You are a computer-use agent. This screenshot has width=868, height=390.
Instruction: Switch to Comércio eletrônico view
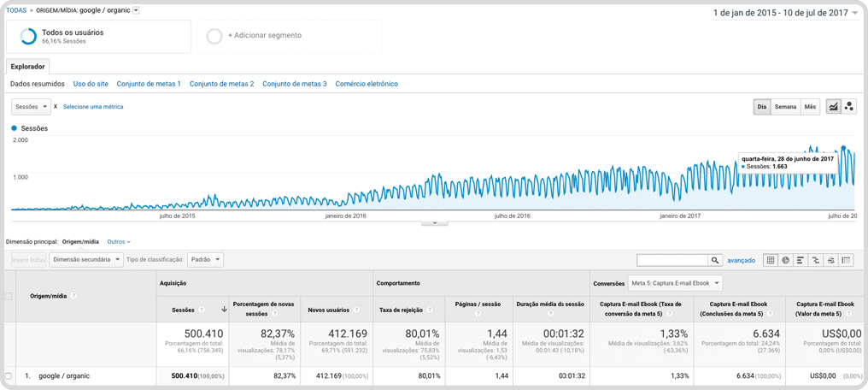pyautogui.click(x=367, y=84)
